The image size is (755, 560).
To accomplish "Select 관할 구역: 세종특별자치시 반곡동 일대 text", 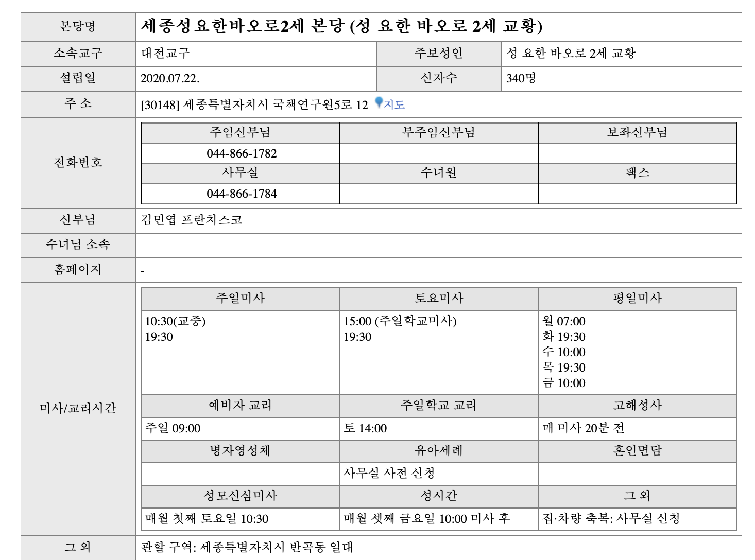I will pos(247,547).
